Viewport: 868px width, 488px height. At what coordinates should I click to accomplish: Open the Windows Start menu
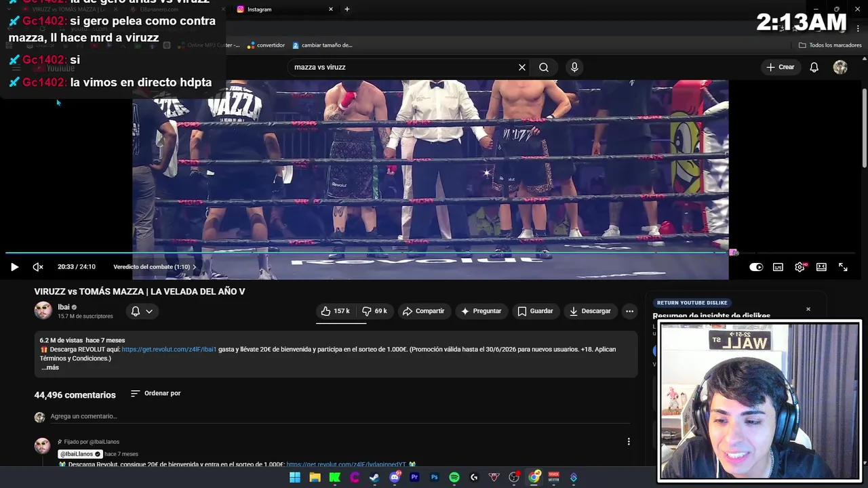[295, 477]
